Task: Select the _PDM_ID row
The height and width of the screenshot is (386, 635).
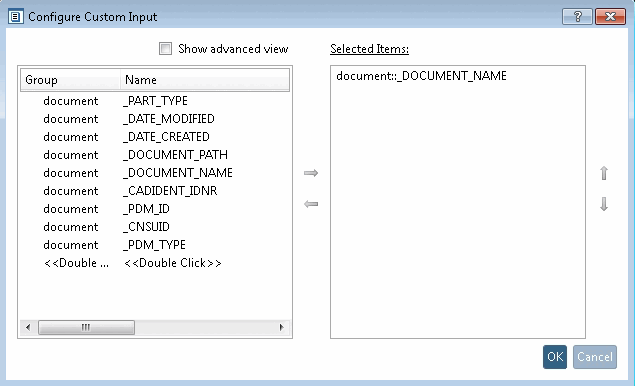Action: tap(155, 209)
